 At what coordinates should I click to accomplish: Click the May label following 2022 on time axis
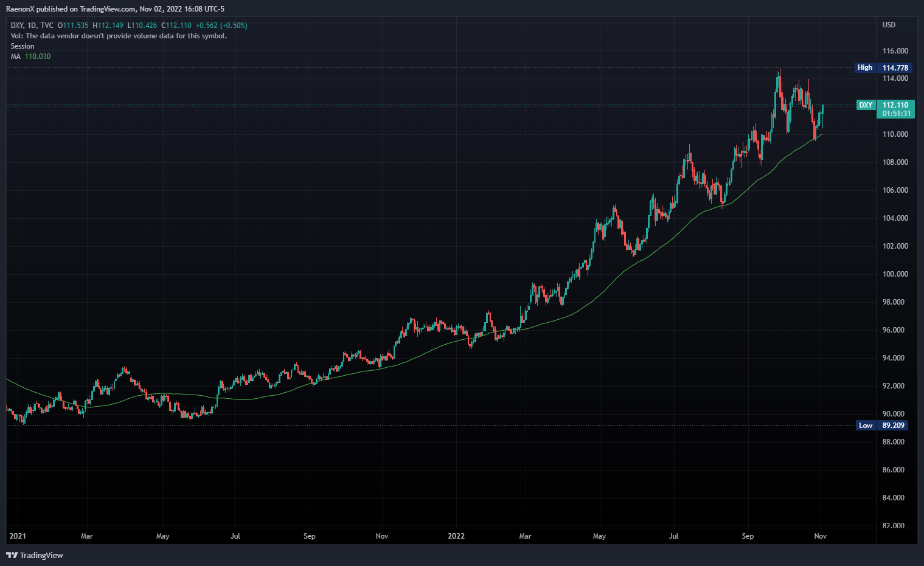pyautogui.click(x=599, y=536)
